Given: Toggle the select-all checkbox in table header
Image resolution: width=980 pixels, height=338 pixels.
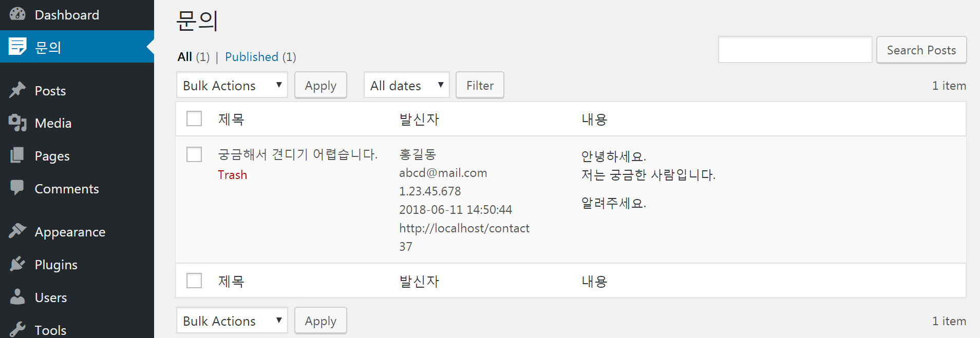Looking at the screenshot, I should coord(194,118).
